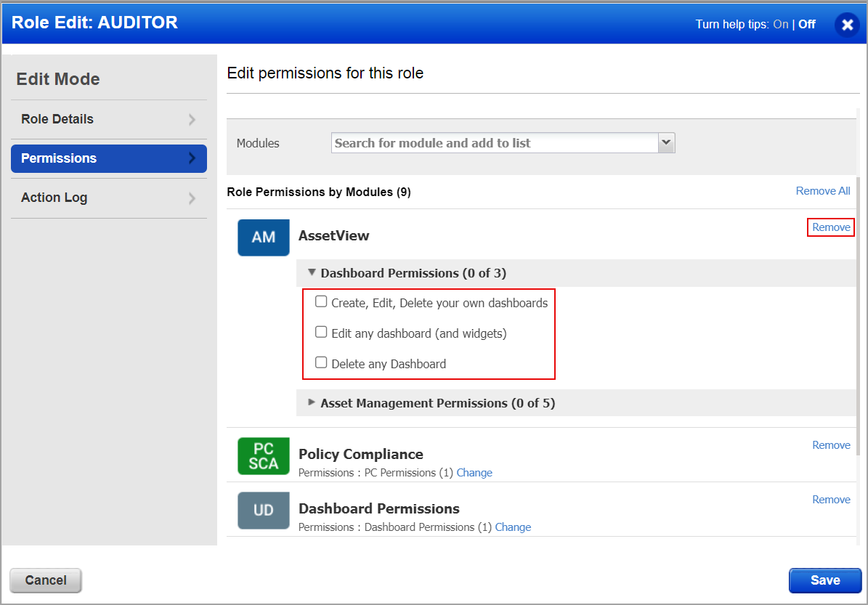
Task: Click the AssetView module title
Action: tap(334, 236)
